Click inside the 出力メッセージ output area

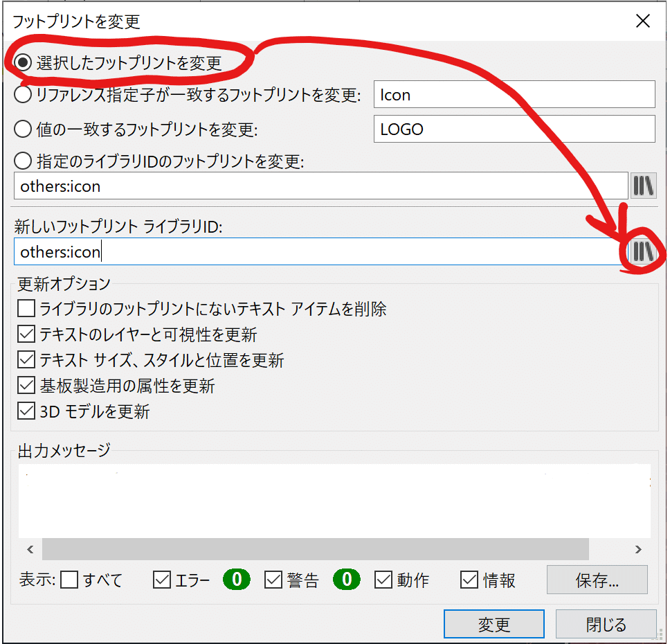point(334,501)
